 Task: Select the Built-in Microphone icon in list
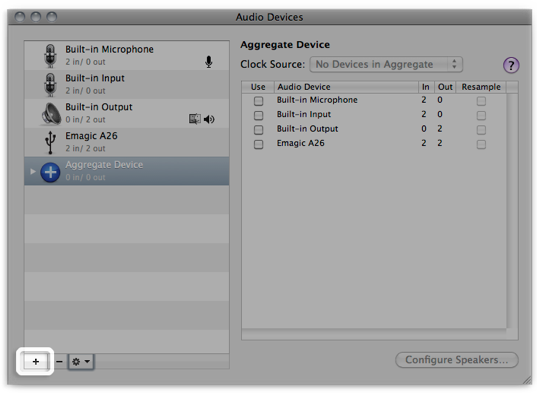pos(50,55)
